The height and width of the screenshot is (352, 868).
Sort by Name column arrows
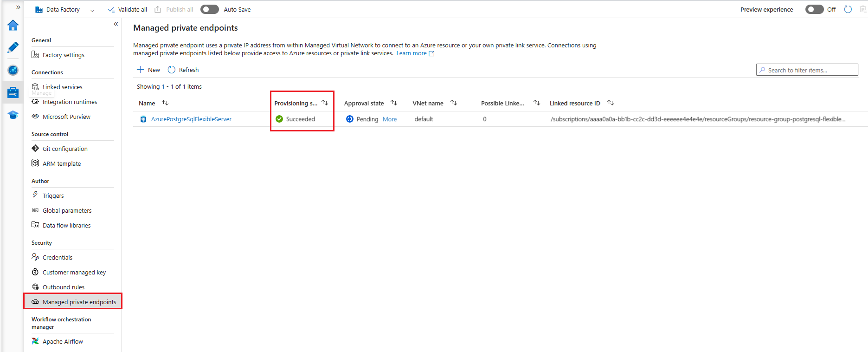point(165,103)
